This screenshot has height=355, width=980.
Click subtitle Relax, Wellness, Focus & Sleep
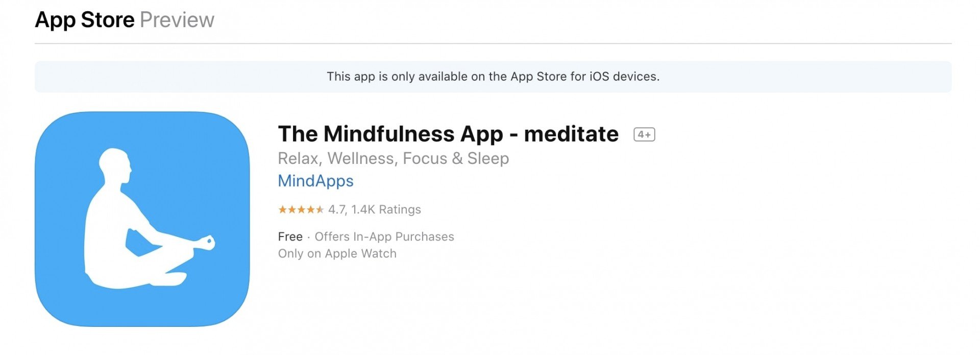pyautogui.click(x=393, y=158)
